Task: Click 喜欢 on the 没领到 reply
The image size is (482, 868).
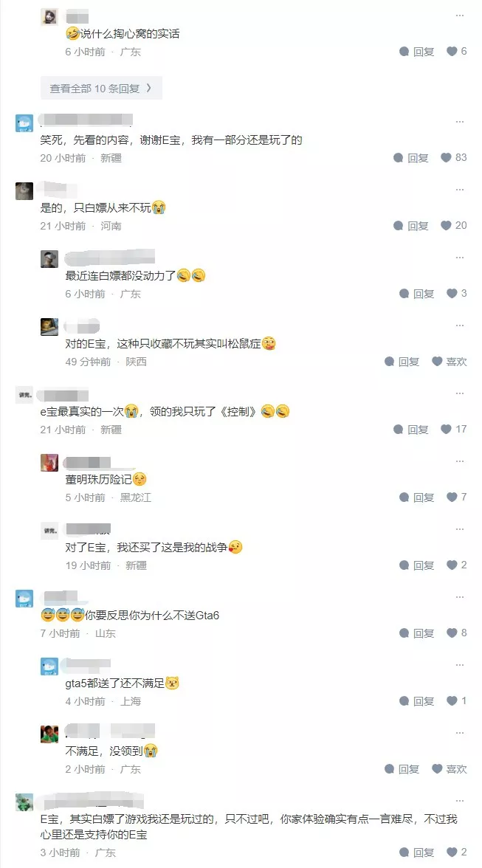Action: (x=450, y=769)
